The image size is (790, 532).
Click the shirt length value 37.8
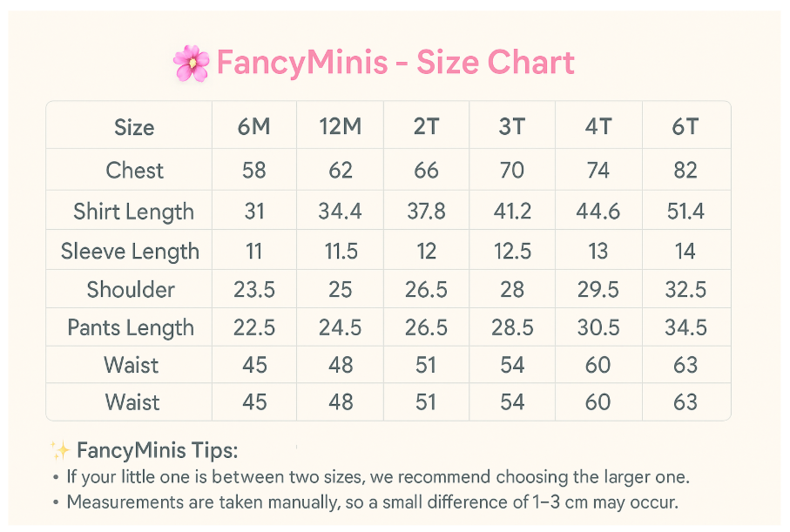point(426,211)
